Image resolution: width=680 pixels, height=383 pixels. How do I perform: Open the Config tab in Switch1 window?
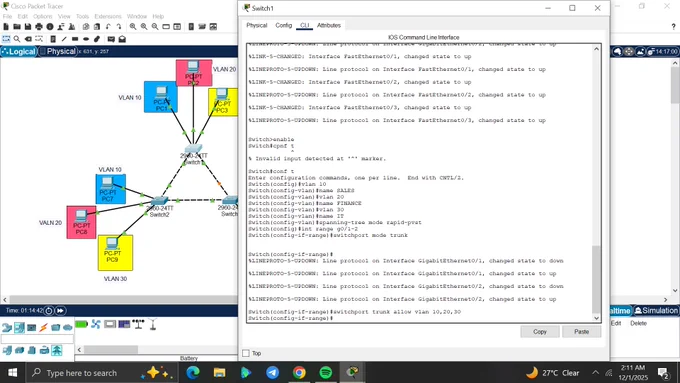[x=284, y=25]
